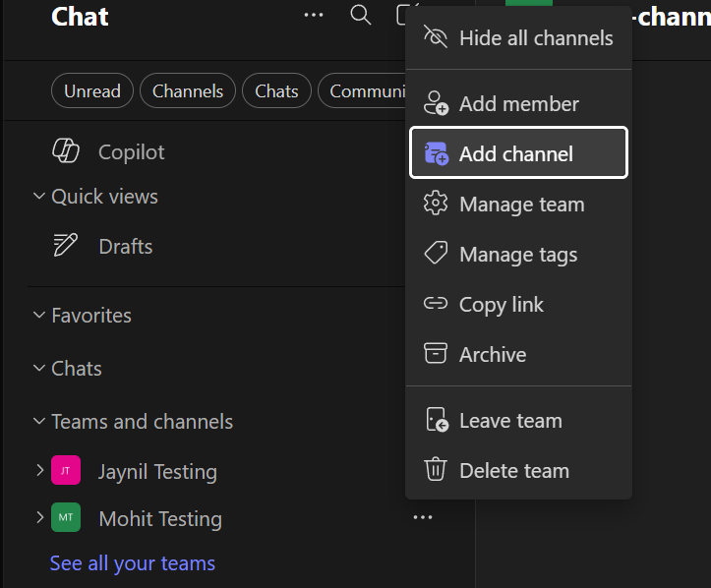Open the search icon in Chat header
The height and width of the screenshot is (588, 711).
point(361,15)
